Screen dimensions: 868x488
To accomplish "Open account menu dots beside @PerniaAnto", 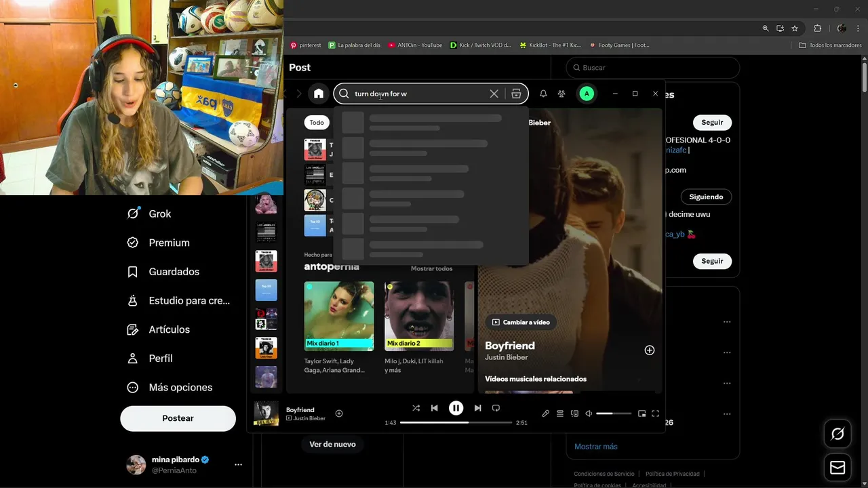I will click(238, 465).
